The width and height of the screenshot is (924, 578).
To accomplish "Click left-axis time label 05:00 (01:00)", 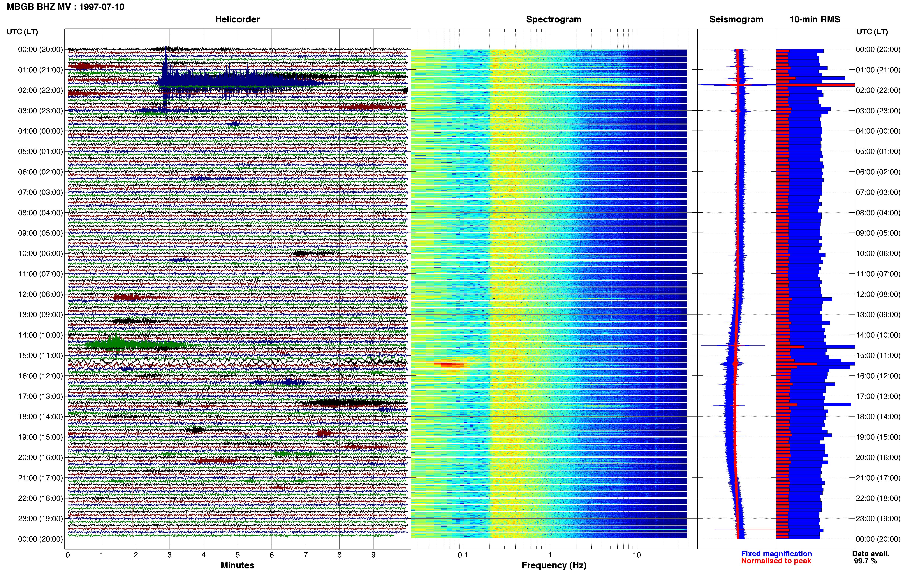I will [x=41, y=151].
